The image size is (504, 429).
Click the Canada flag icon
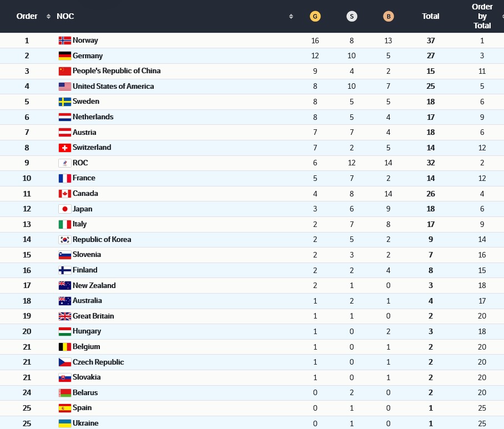(64, 194)
